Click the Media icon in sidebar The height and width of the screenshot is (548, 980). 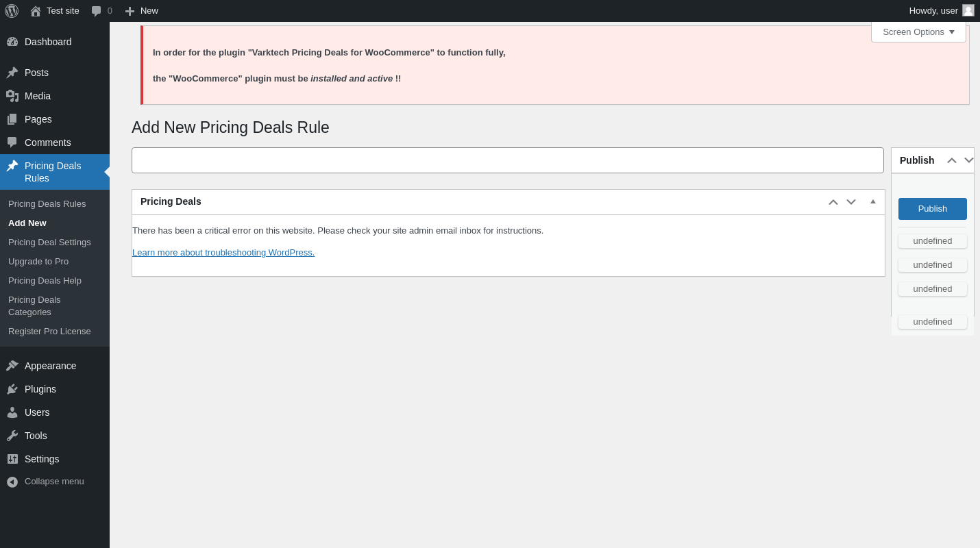pyautogui.click(x=12, y=96)
